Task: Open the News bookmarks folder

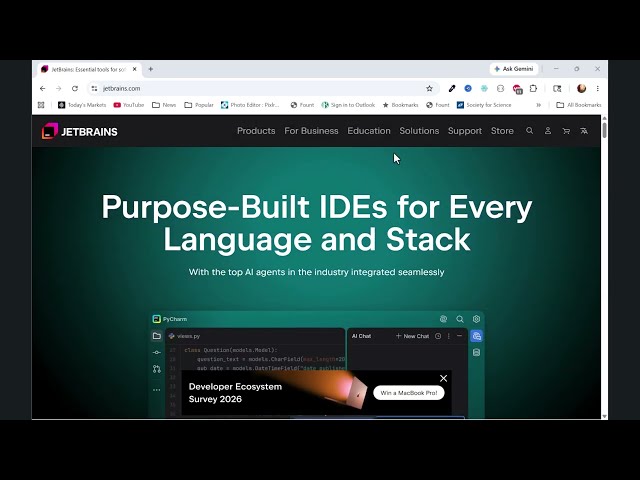Action: coord(164,105)
